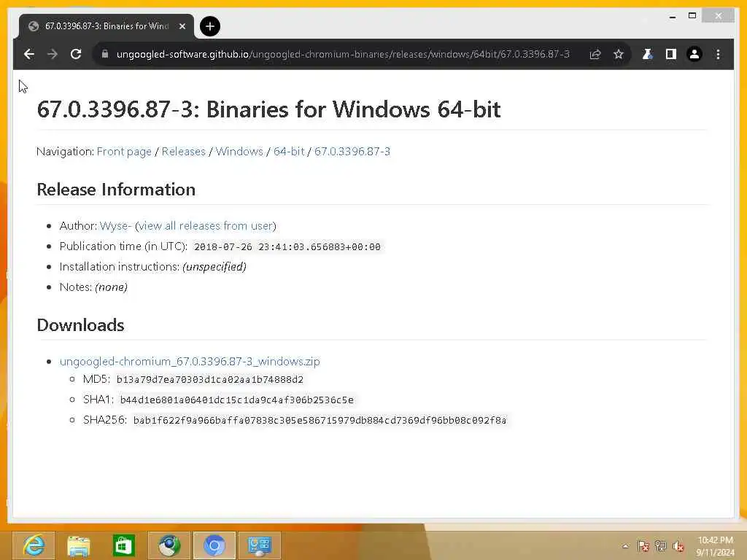The image size is (747, 560).
Task: Open Action Center flag tray icon
Action: pyautogui.click(x=643, y=546)
